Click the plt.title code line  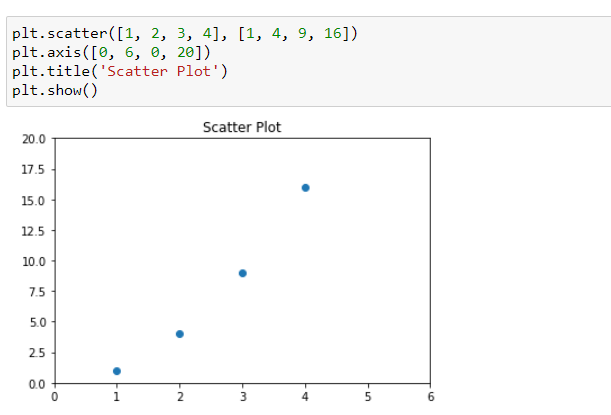tap(120, 71)
